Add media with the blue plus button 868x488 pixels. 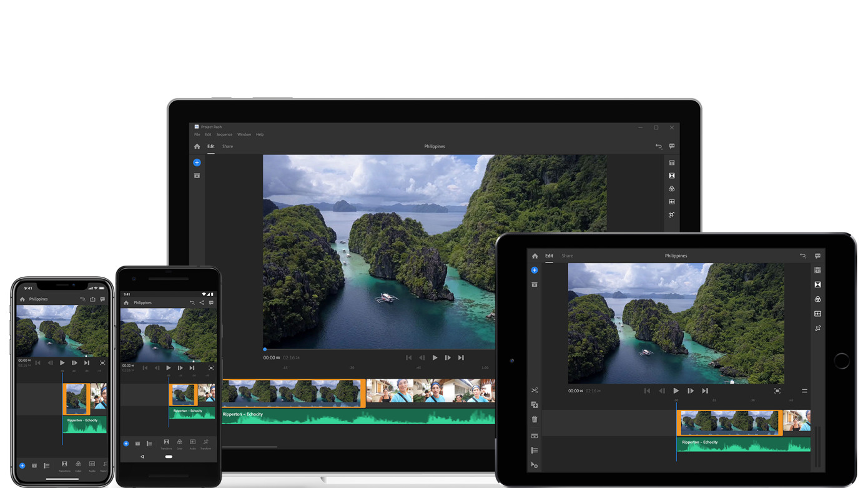click(x=197, y=162)
